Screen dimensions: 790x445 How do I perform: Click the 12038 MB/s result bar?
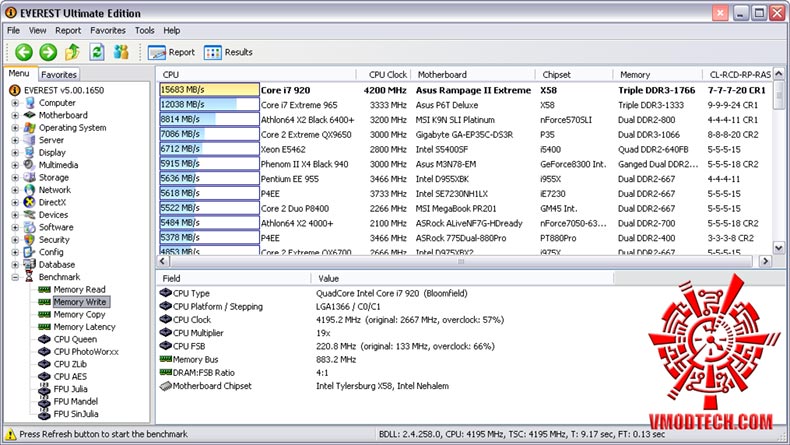(x=209, y=105)
